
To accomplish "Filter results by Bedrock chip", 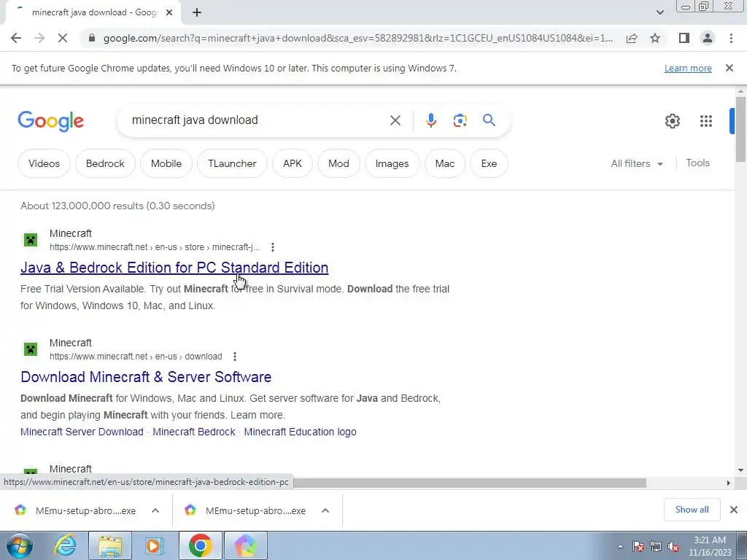I will click(x=105, y=163).
